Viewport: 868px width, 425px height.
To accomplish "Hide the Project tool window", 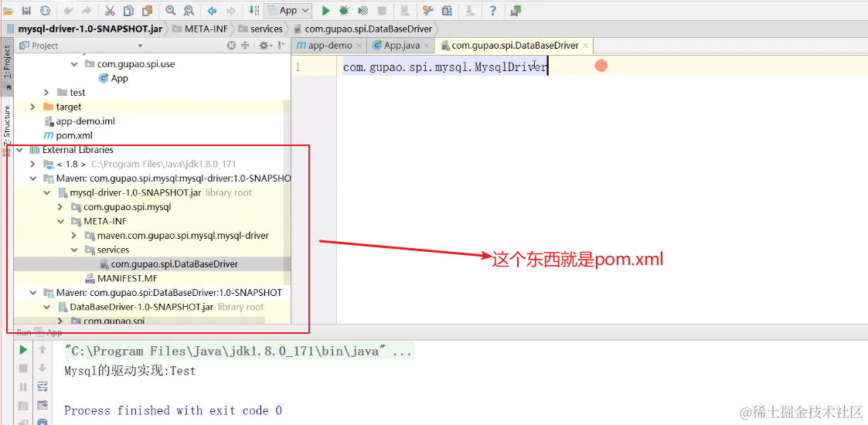I will coord(282,46).
